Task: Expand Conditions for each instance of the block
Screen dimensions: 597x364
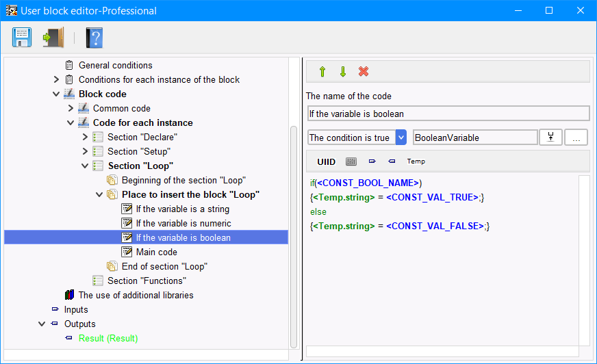Action: point(56,79)
